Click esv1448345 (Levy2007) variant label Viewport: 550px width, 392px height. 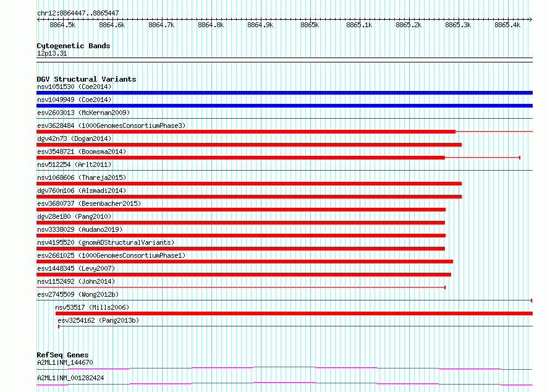76,268
